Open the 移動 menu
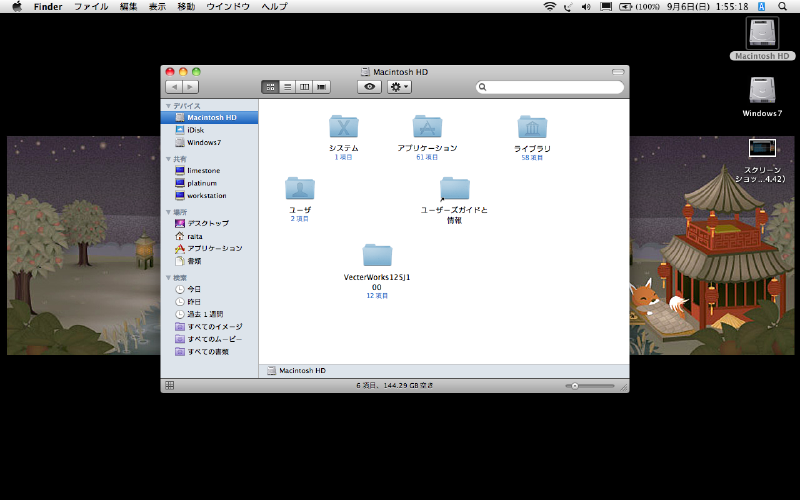Image resolution: width=800 pixels, height=500 pixels. 186,7
